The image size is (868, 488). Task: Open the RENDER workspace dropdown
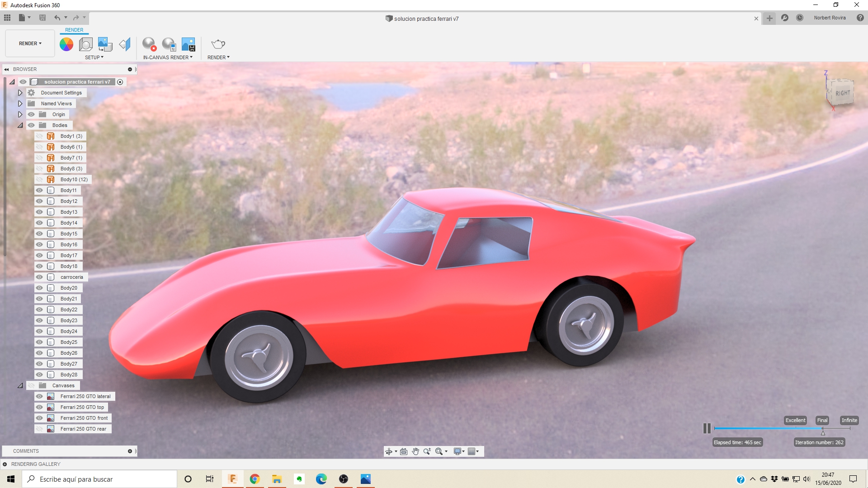(30, 43)
